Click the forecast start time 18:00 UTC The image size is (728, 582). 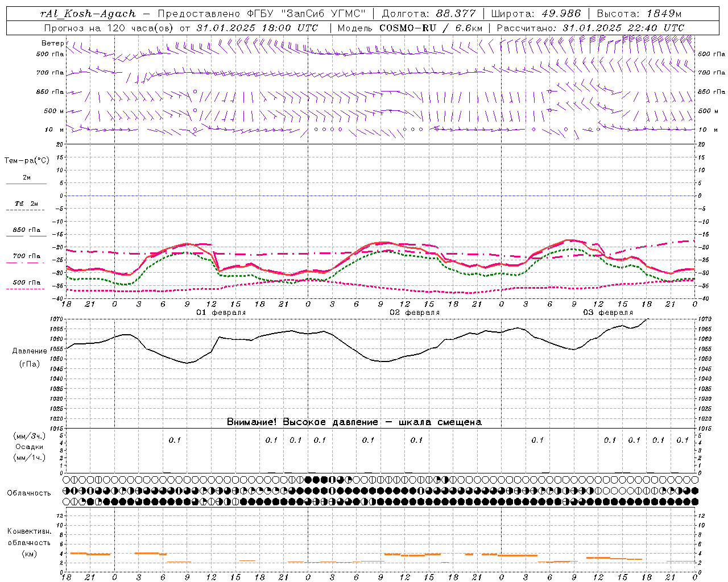coord(289,28)
